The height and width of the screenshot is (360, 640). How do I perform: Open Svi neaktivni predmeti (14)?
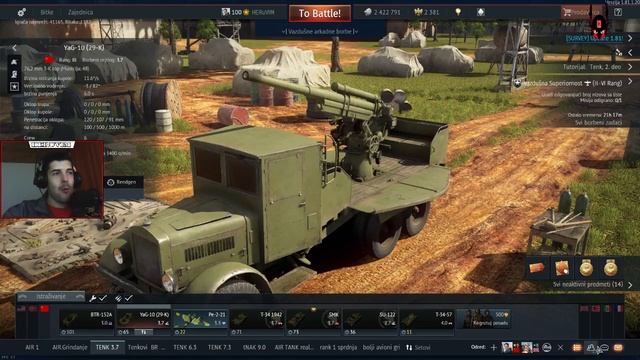point(588,284)
